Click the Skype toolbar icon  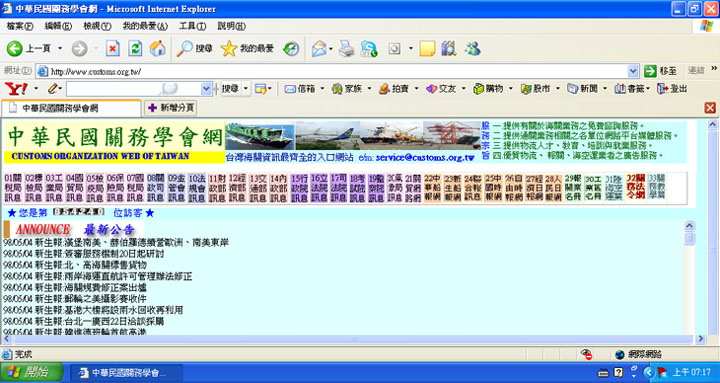click(369, 48)
